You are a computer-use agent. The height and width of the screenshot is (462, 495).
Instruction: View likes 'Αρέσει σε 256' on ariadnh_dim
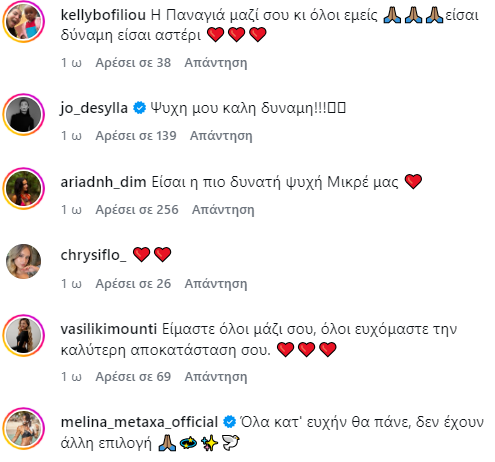coord(137,210)
